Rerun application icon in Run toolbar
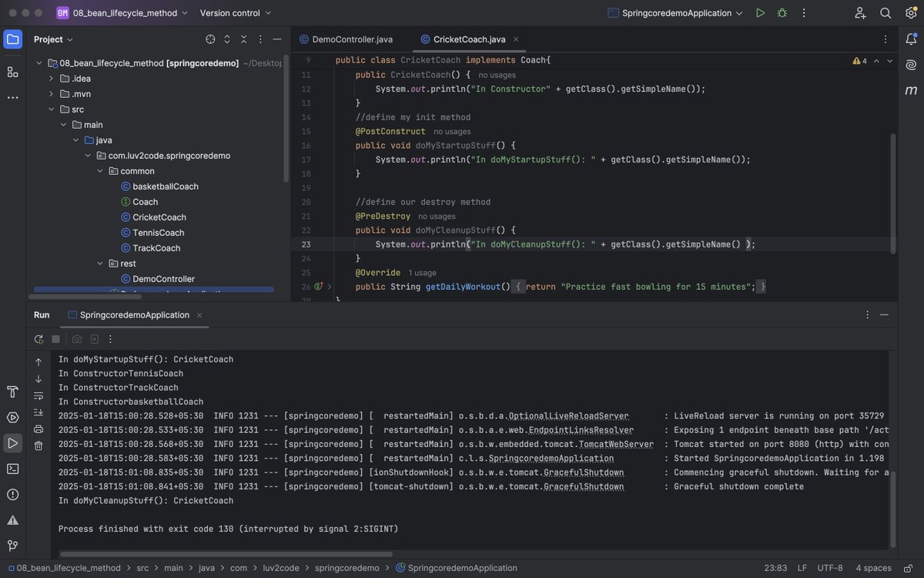The image size is (924, 578). (38, 339)
